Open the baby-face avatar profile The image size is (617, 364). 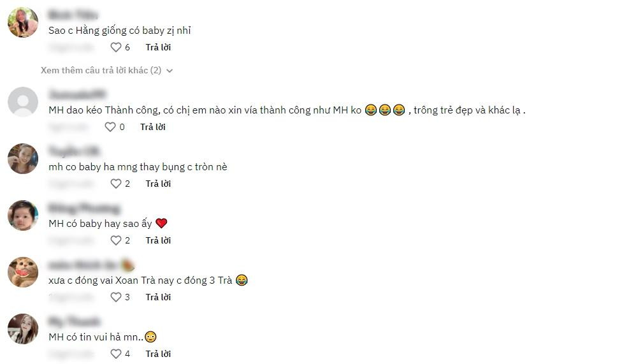(23, 215)
